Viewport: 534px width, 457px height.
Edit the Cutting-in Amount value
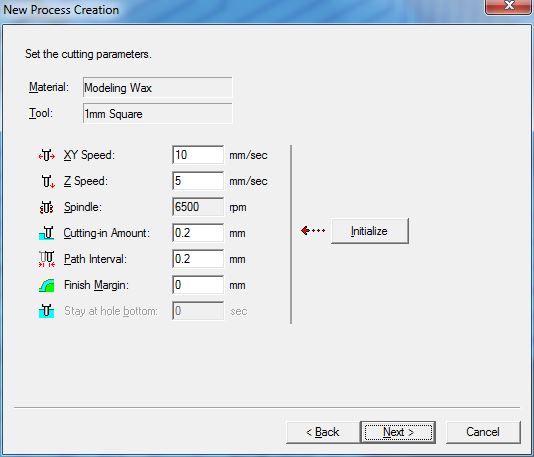198,233
